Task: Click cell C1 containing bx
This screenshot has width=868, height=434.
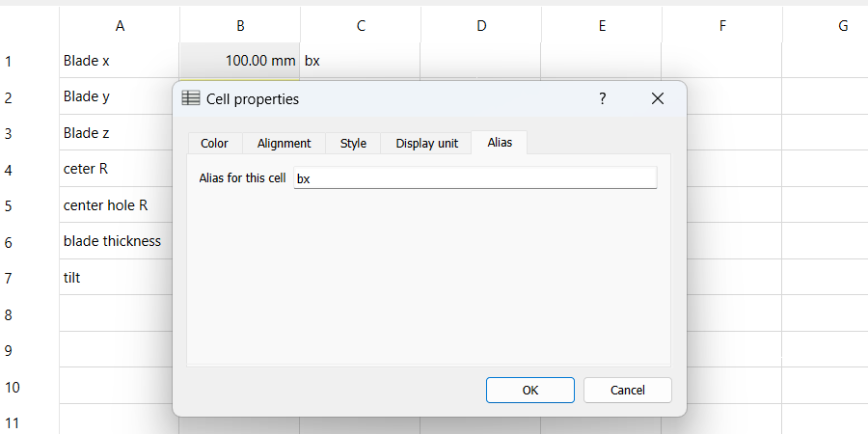Action: (360, 61)
